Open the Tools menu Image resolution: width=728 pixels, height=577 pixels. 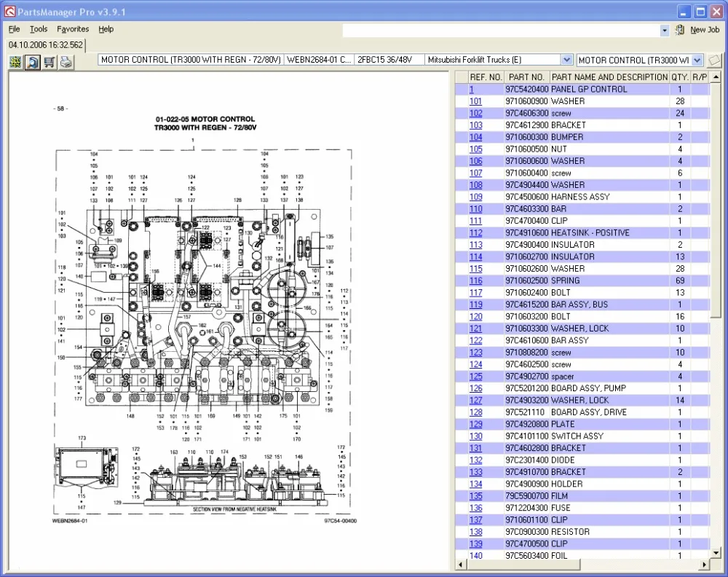click(x=39, y=29)
